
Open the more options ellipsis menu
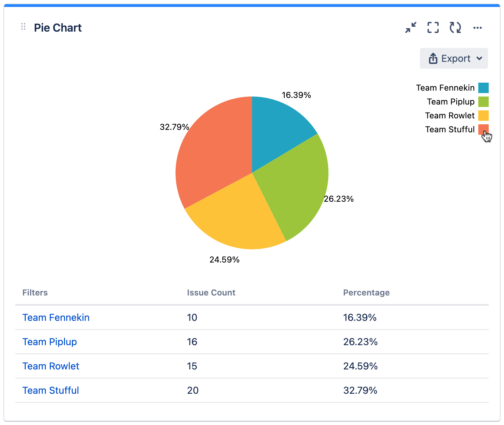tap(478, 28)
